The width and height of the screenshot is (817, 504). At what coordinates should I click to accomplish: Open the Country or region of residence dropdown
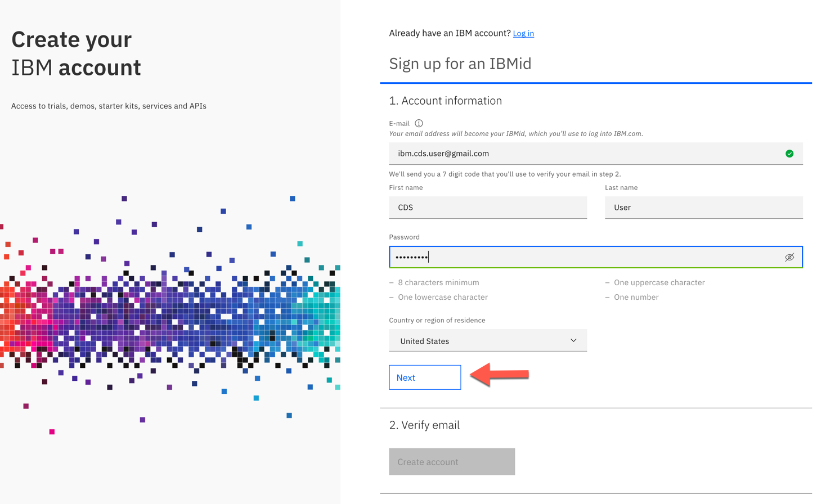(x=488, y=340)
